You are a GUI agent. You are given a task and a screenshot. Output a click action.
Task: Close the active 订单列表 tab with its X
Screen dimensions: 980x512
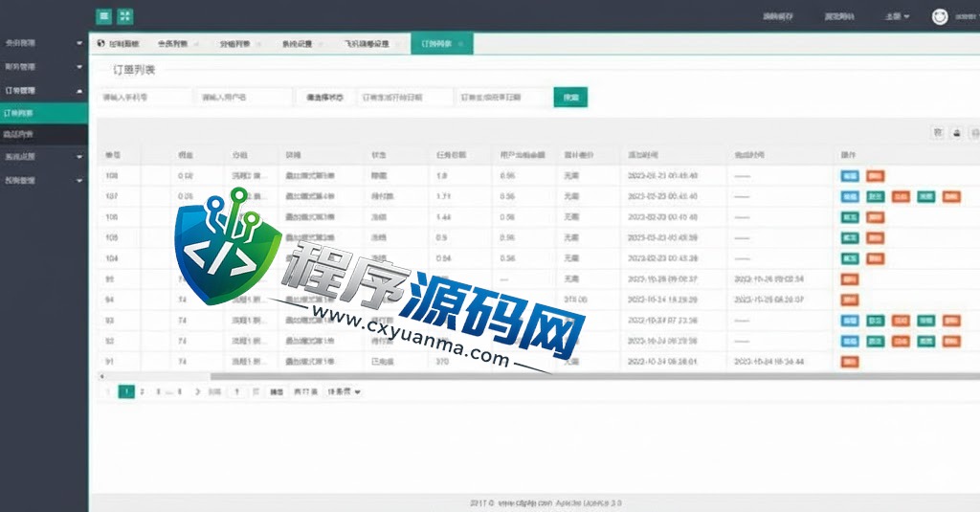460,44
